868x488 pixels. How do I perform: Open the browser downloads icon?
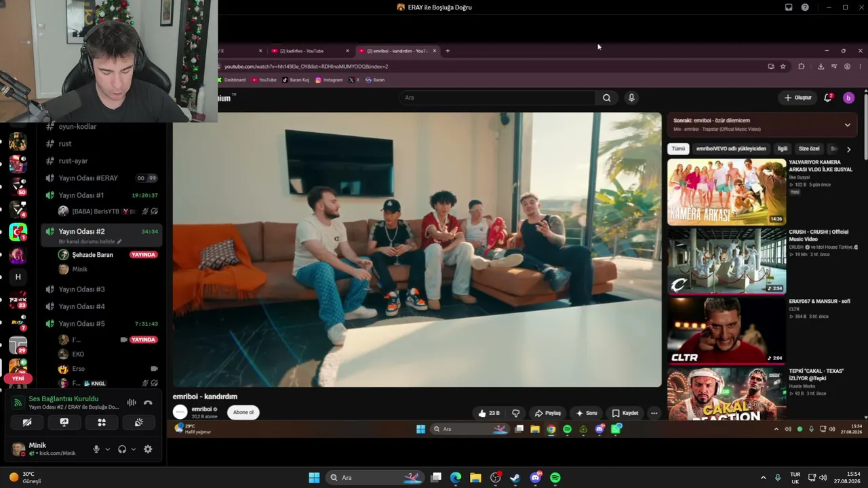pos(821,66)
